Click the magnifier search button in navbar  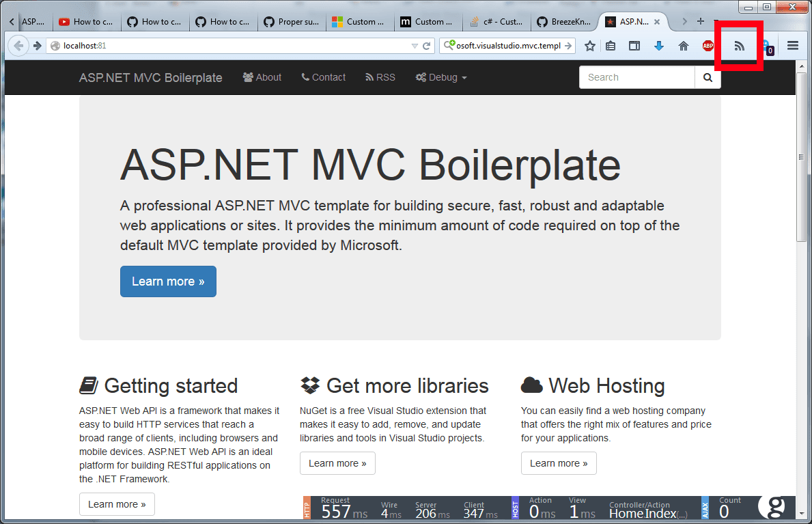pos(708,78)
